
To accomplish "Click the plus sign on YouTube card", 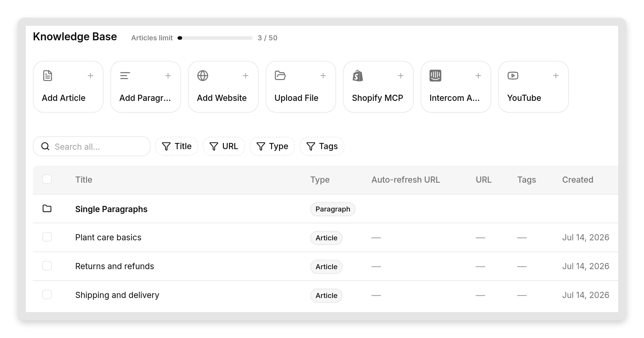I will 556,76.
